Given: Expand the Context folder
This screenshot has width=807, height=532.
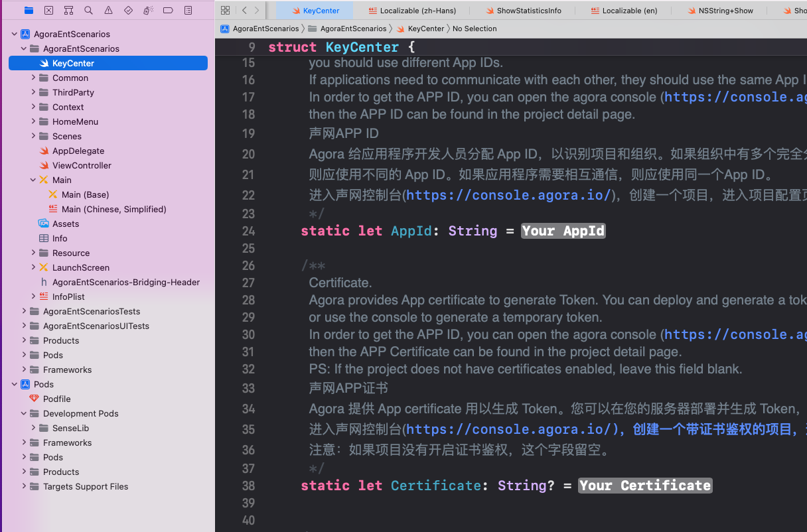Looking at the screenshot, I should click(x=33, y=107).
